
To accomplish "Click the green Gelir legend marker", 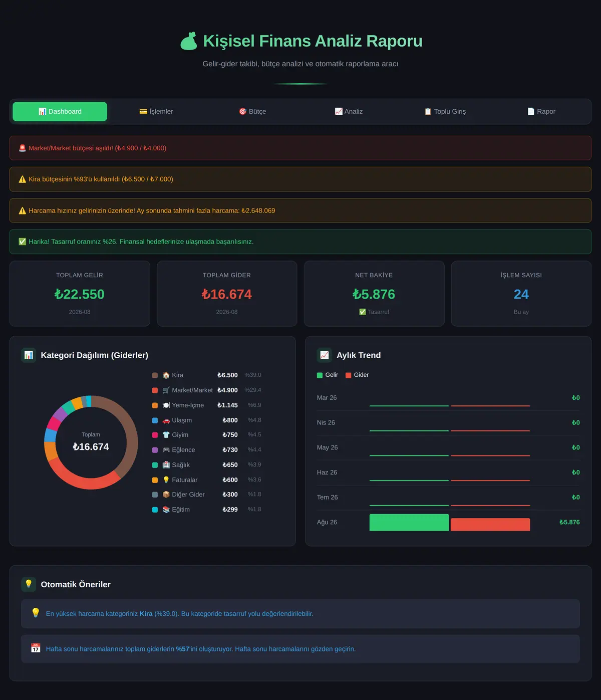I will click(320, 375).
